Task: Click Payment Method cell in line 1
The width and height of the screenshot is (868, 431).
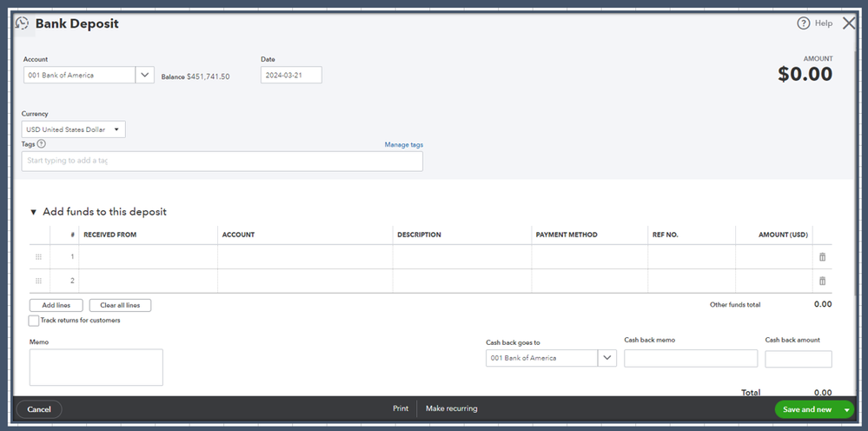Action: pyautogui.click(x=590, y=256)
